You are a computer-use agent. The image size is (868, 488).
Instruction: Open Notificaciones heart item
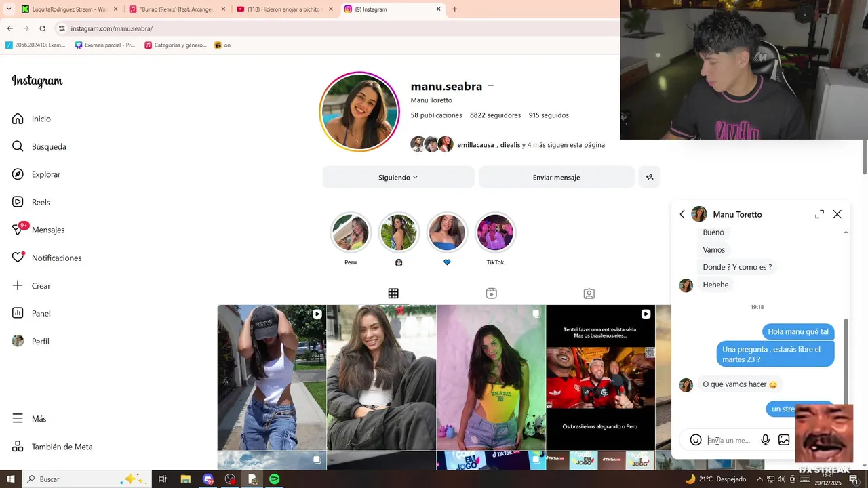tap(47, 258)
